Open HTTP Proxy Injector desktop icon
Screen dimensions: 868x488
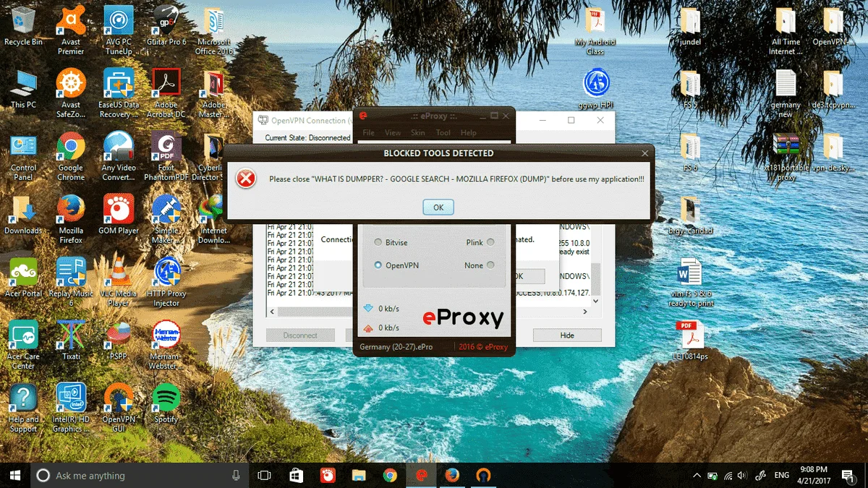(166, 282)
